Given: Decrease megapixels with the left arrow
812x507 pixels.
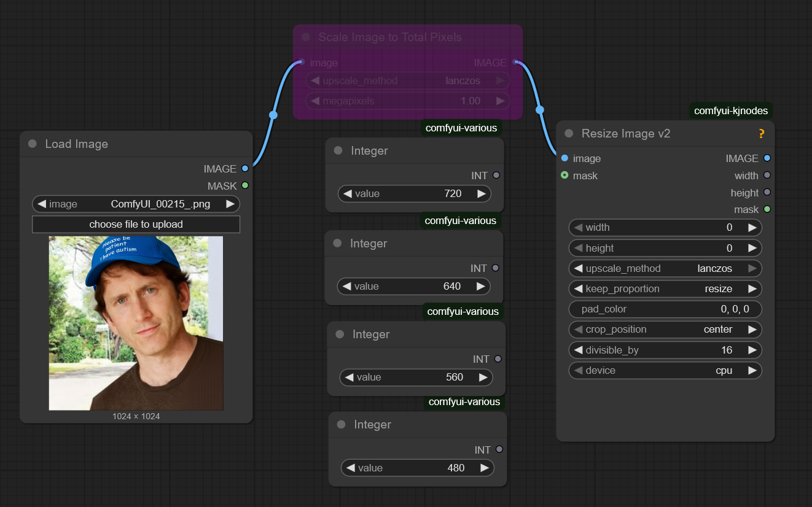Looking at the screenshot, I should coord(315,101).
